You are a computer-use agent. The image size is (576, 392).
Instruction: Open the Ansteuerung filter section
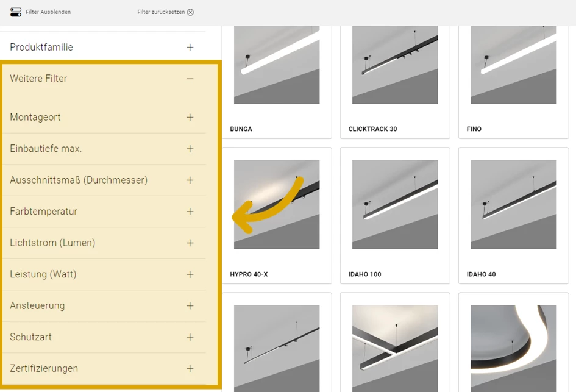pyautogui.click(x=37, y=305)
